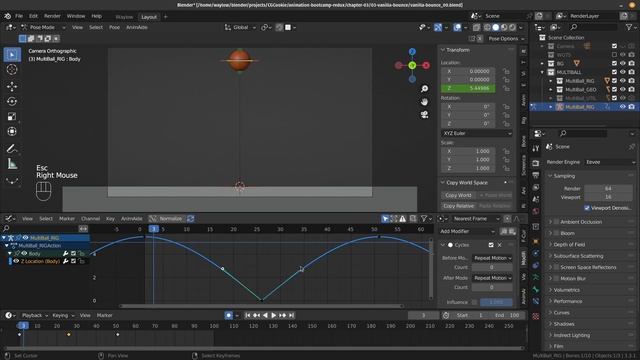
Task: Jump to the last frame
Action: [291, 315]
